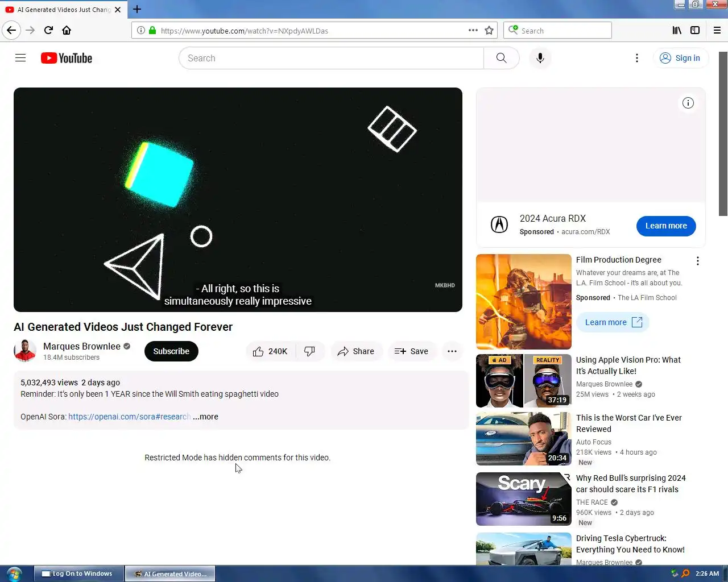Bookmark this page with star icon
The width and height of the screenshot is (728, 582).
pos(489,30)
